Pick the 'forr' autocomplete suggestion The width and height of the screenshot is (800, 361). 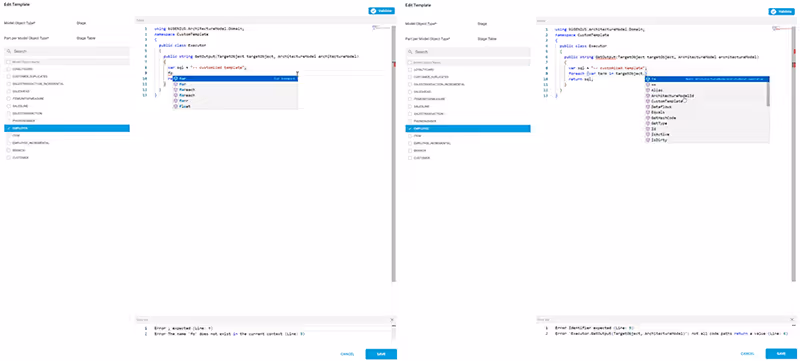tap(236, 101)
